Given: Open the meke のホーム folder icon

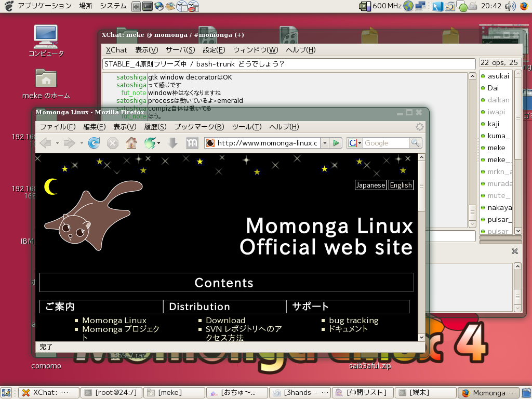Looking at the screenshot, I should click(46, 84).
